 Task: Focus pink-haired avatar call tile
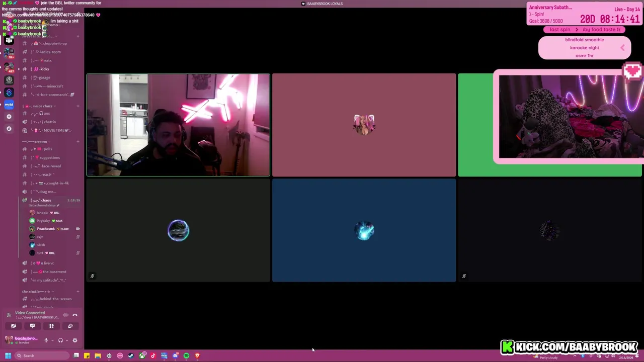pos(364,125)
